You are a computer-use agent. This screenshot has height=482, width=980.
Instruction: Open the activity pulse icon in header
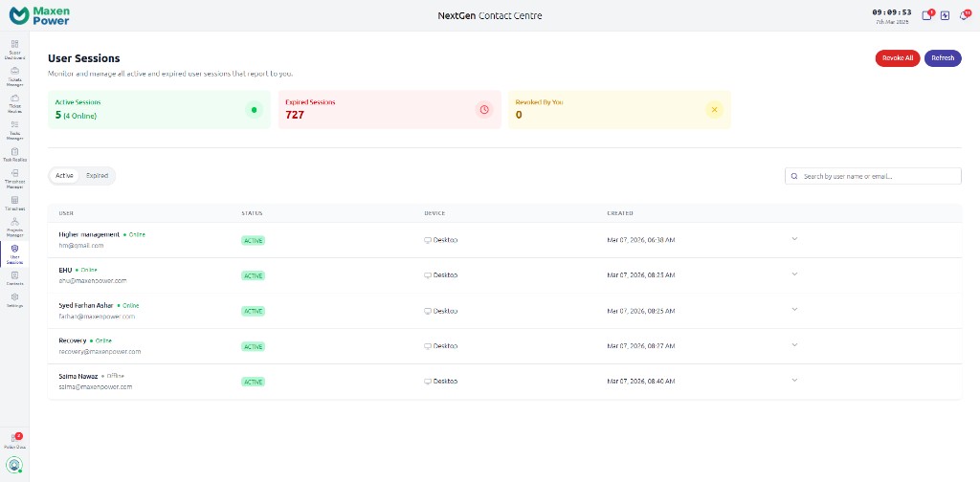pyautogui.click(x=946, y=15)
